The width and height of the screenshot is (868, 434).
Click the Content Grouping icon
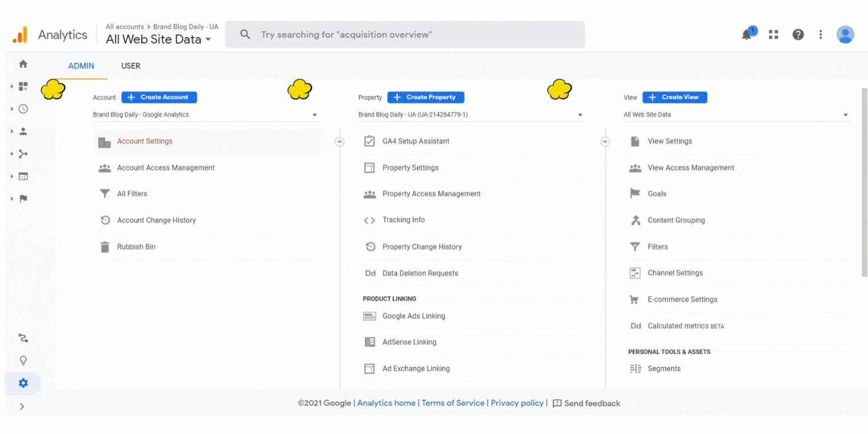[x=635, y=220]
